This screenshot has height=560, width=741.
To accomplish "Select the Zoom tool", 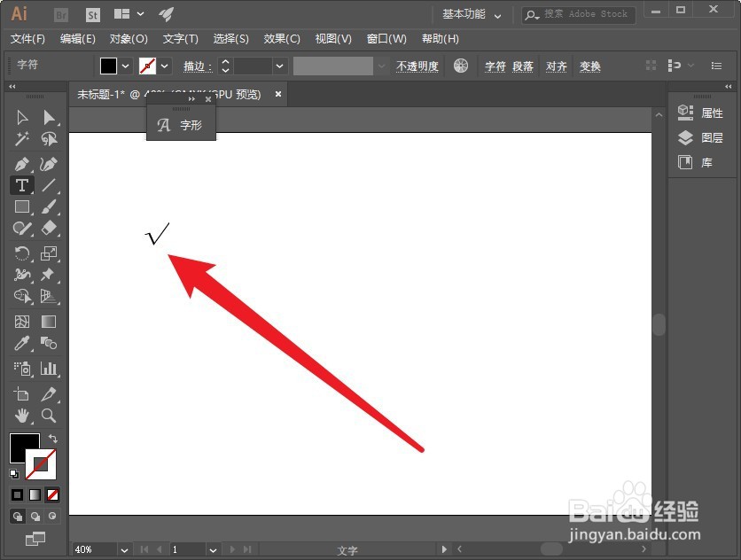I will tap(49, 416).
